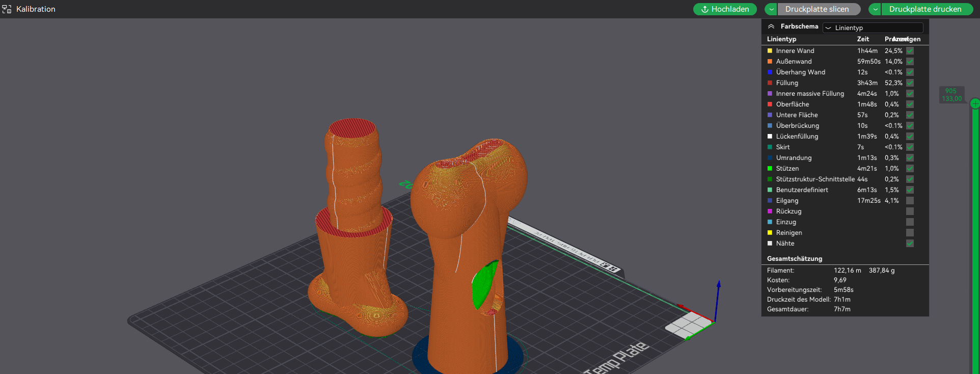Enable the Rückzug display checkbox
The image size is (980, 374).
(x=910, y=211)
